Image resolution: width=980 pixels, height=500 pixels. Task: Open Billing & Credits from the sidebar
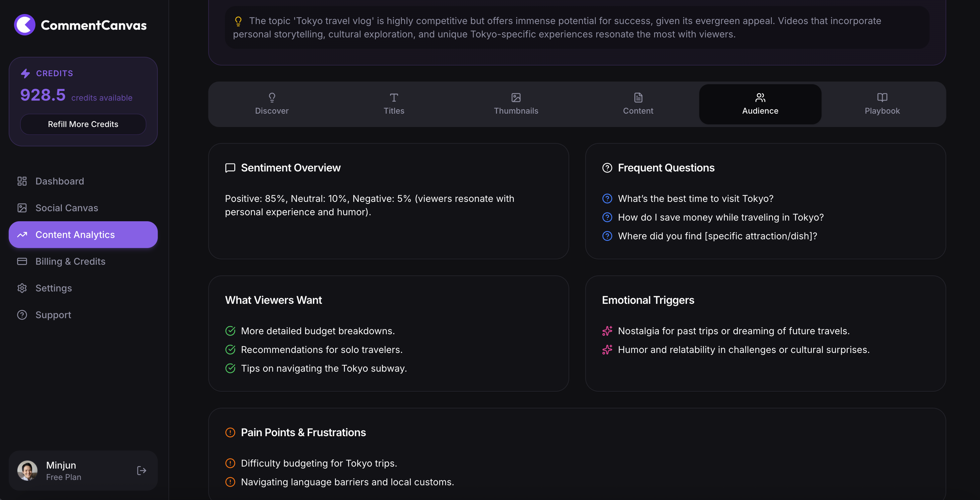(x=71, y=261)
